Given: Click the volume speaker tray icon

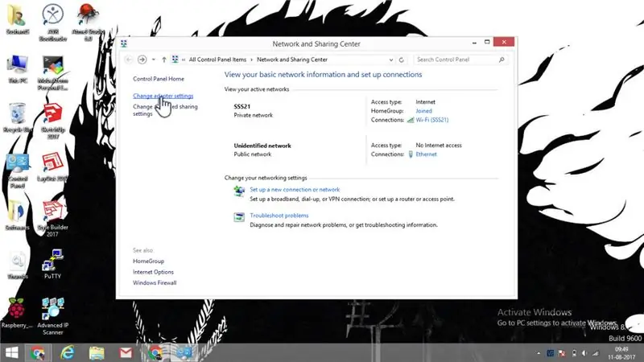Looking at the screenshot, I should click(x=584, y=353).
